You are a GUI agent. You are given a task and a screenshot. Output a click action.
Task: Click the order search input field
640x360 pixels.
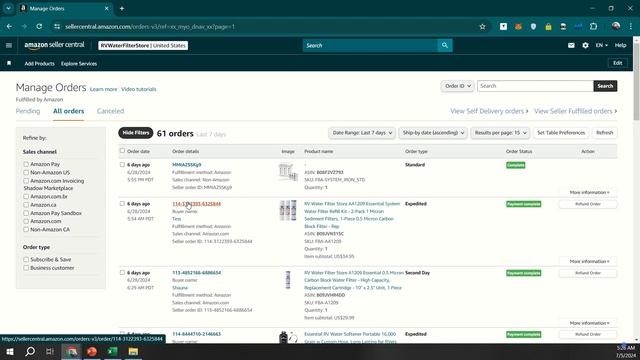(535, 86)
